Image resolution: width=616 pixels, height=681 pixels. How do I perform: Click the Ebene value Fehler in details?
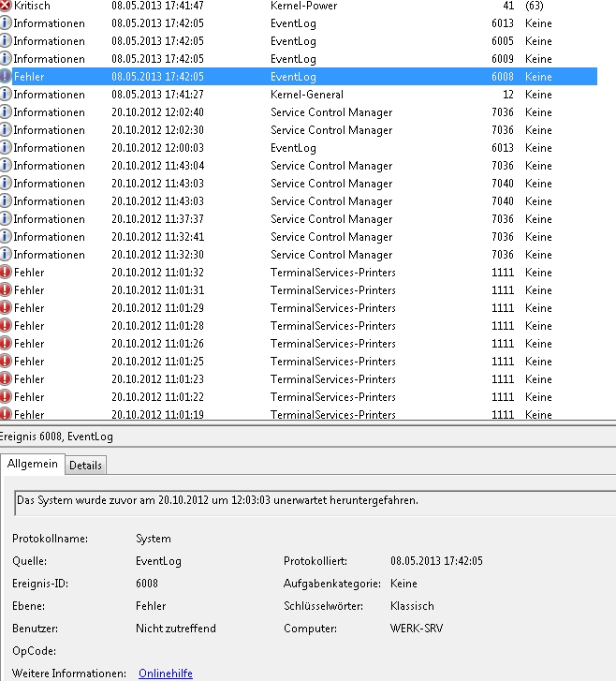click(x=151, y=606)
